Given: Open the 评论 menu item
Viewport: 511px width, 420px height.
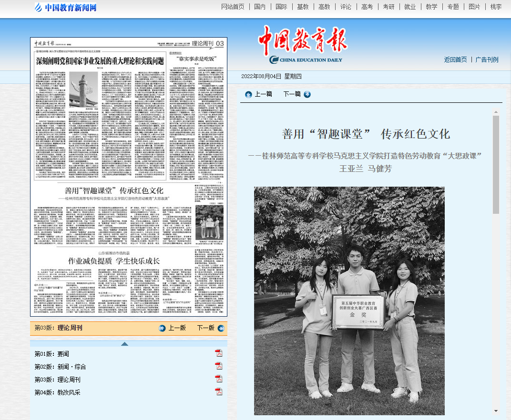Looking at the screenshot, I should (x=346, y=7).
